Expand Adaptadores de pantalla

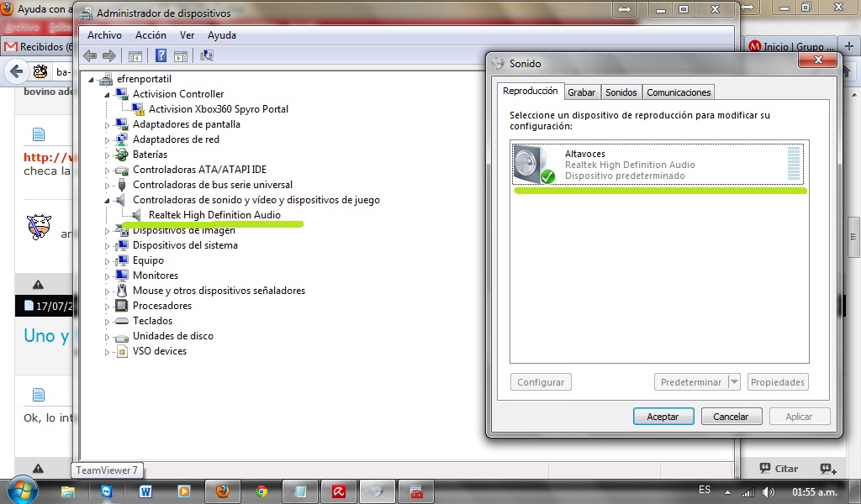click(107, 125)
